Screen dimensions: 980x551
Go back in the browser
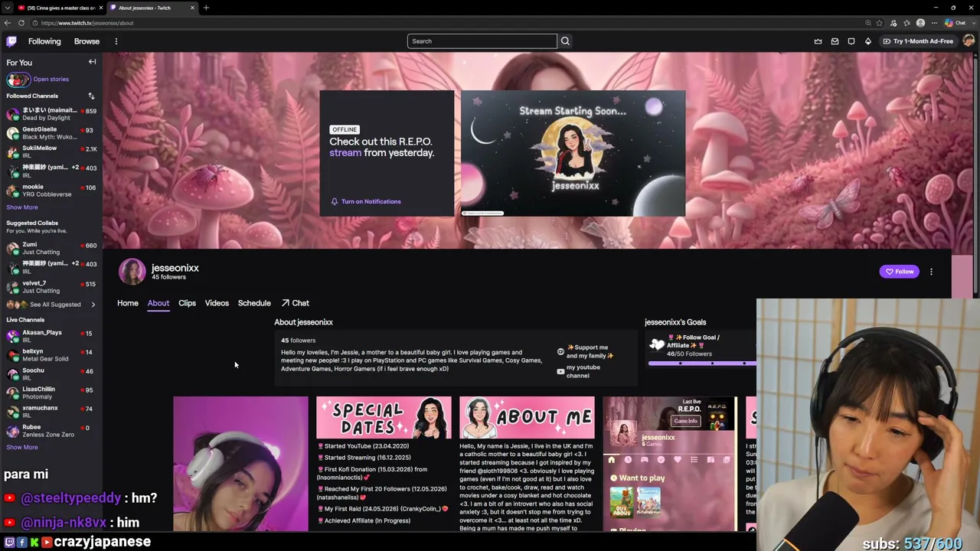(x=8, y=23)
